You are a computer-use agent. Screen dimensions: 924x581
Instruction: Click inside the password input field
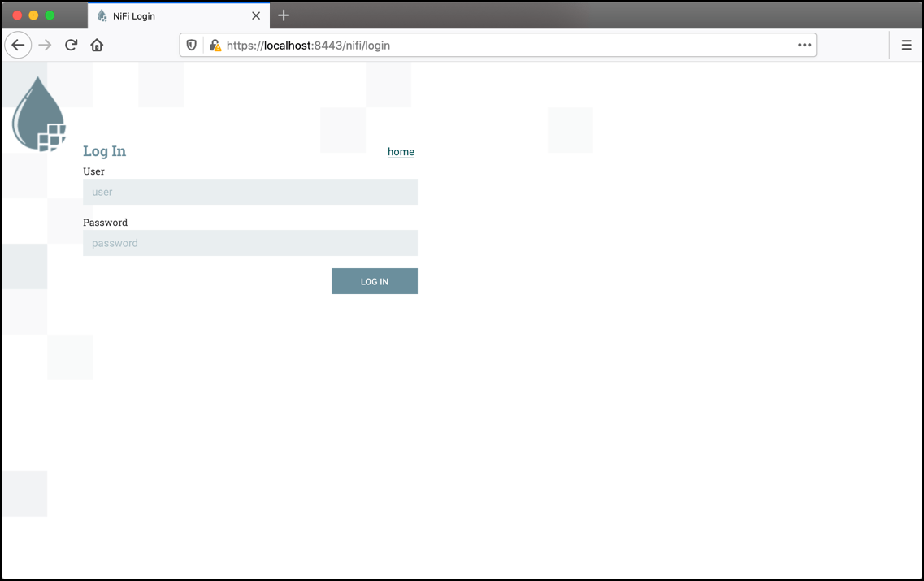(249, 243)
